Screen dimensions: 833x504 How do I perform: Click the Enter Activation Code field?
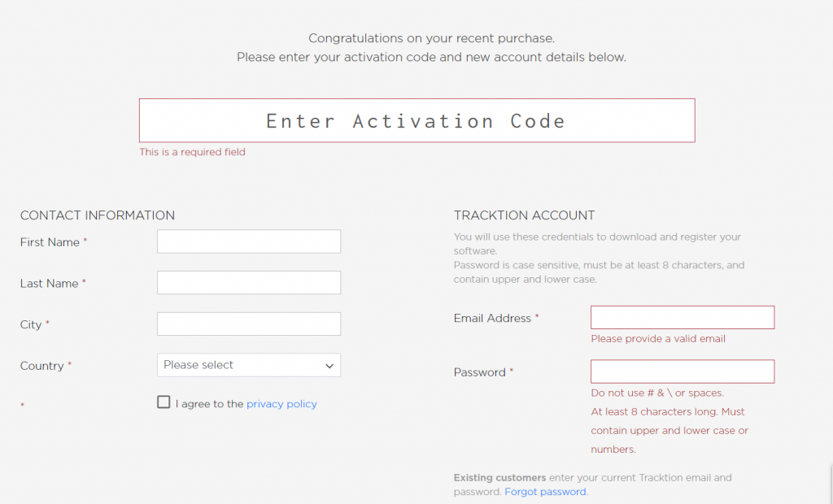tap(416, 120)
